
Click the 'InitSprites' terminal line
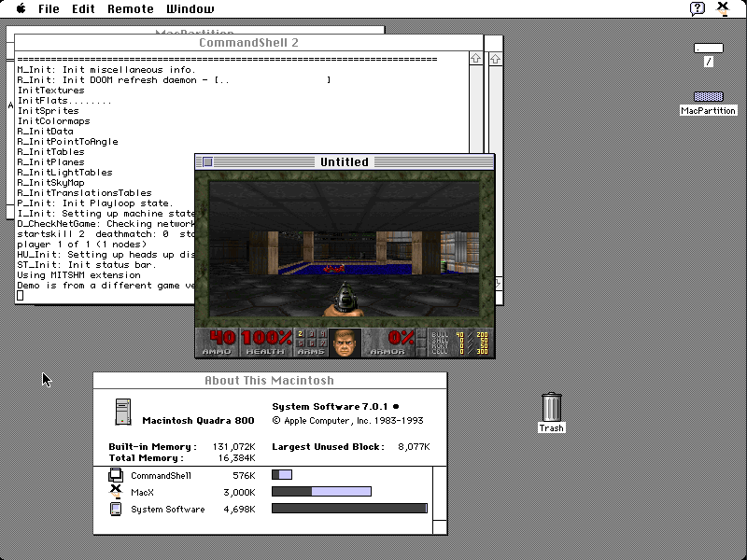(x=49, y=111)
